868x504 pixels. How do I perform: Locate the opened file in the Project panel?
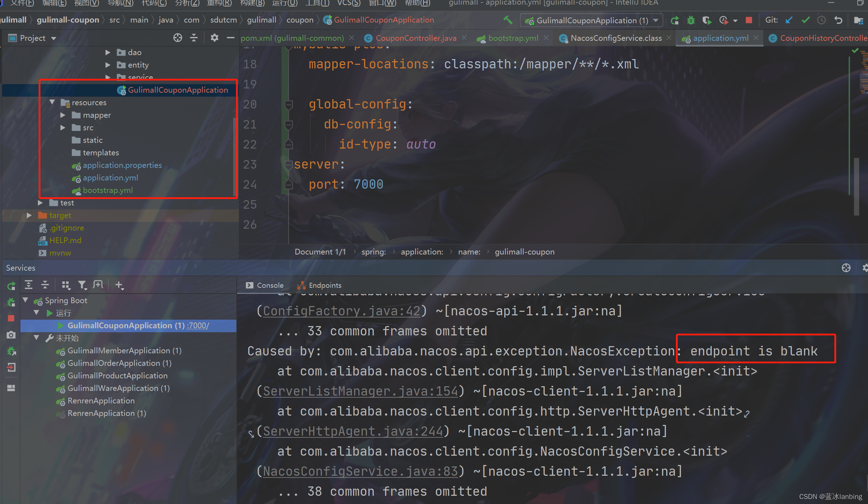click(x=178, y=38)
